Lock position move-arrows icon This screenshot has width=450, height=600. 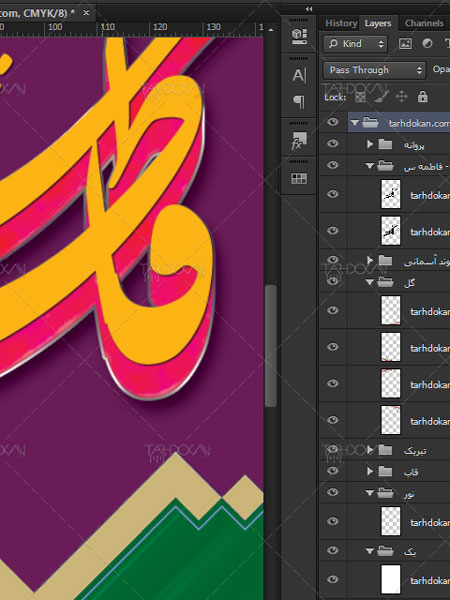[401, 97]
